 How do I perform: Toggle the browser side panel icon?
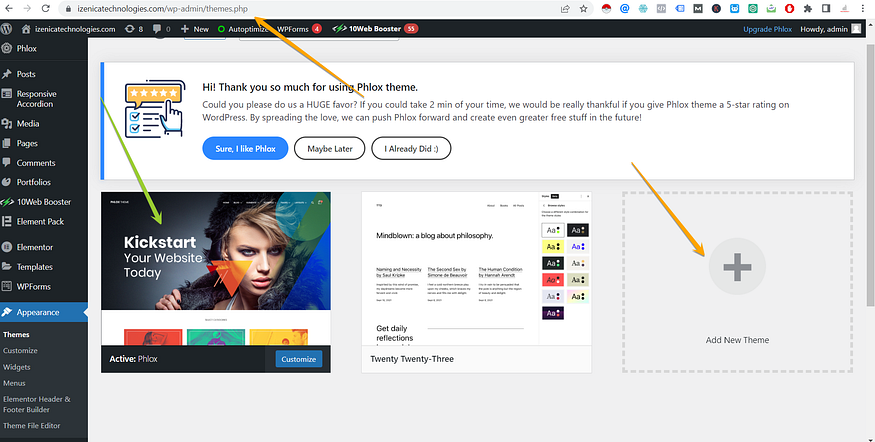coord(826,8)
